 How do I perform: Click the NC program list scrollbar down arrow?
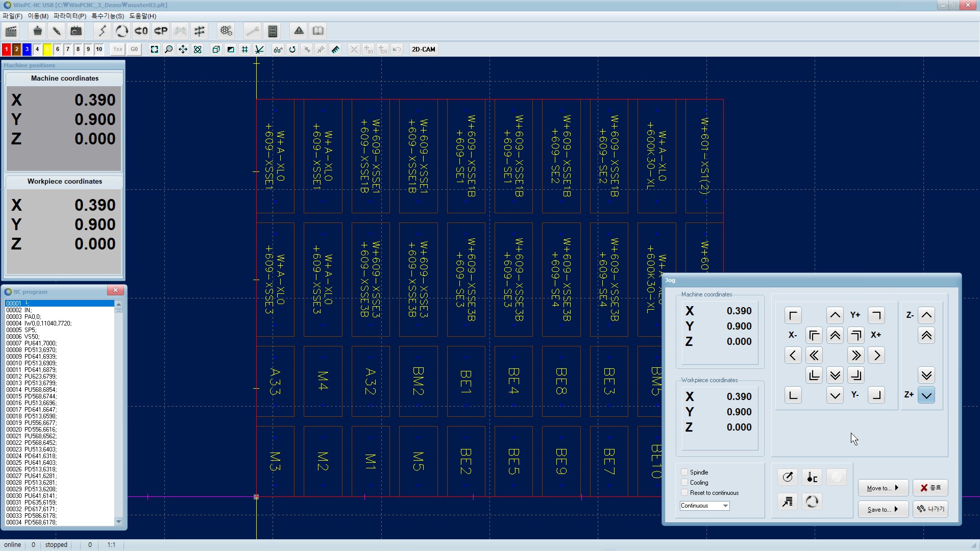[119, 521]
